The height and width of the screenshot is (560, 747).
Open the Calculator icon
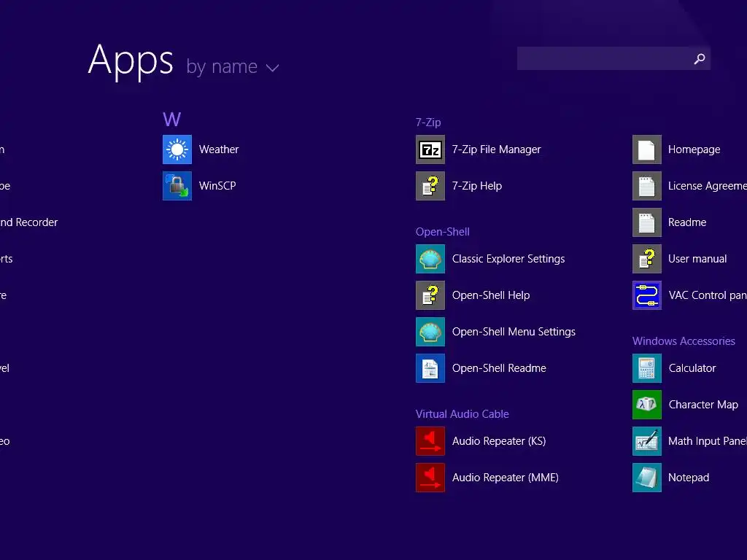(x=647, y=368)
